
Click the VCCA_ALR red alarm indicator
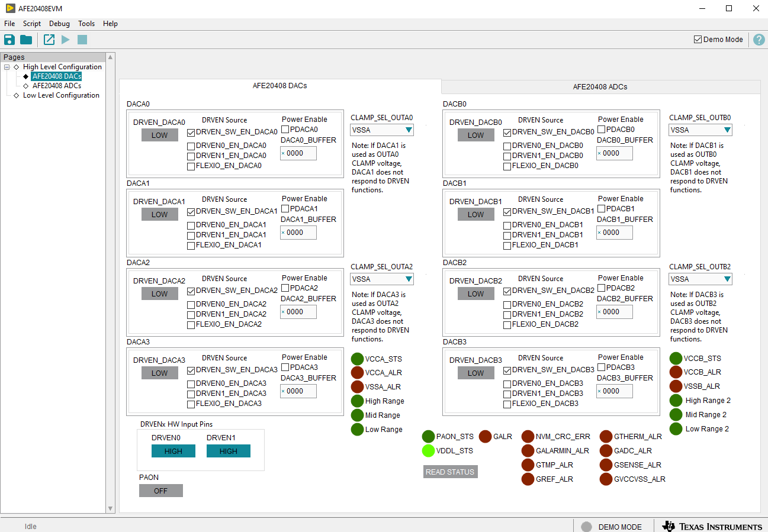357,373
